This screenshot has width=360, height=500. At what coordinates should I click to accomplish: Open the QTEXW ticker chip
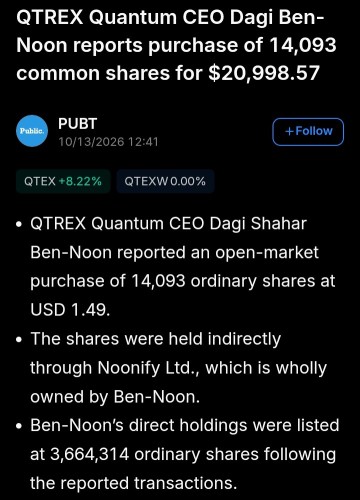165,181
